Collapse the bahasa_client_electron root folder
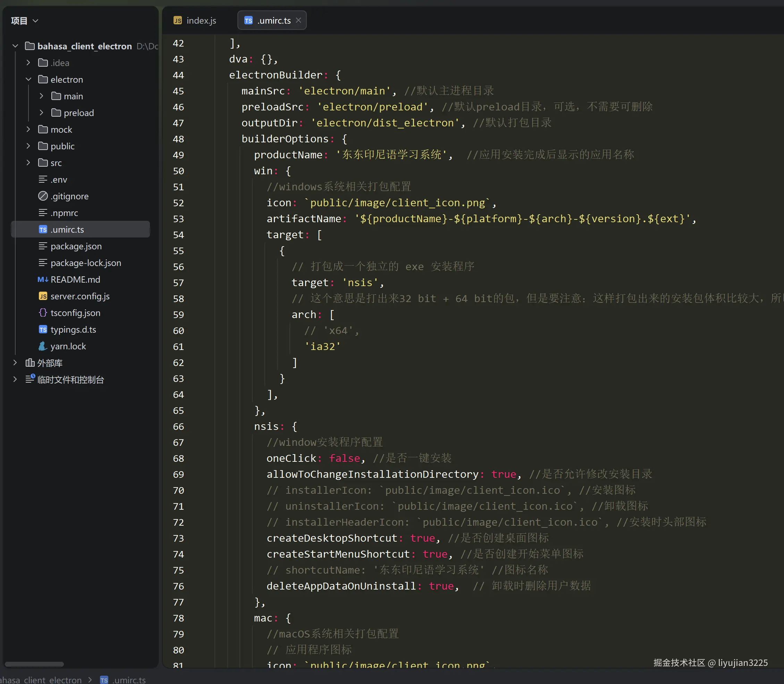The image size is (784, 684). click(15, 46)
